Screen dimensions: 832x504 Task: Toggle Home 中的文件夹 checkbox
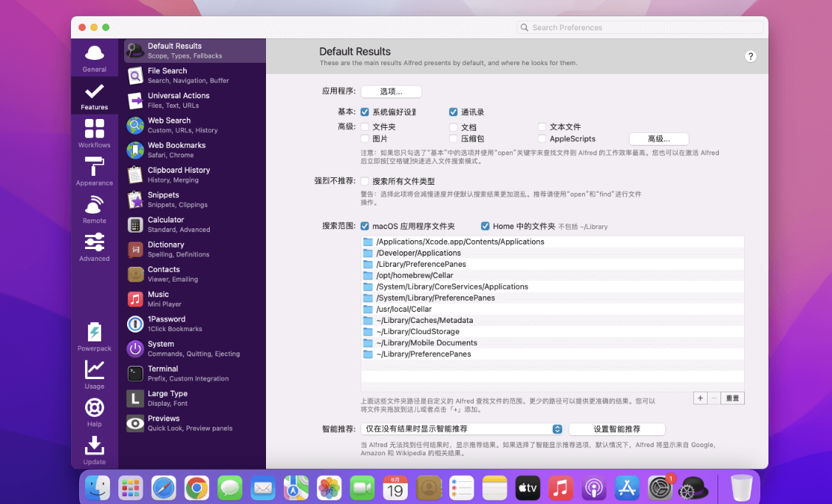[485, 226]
